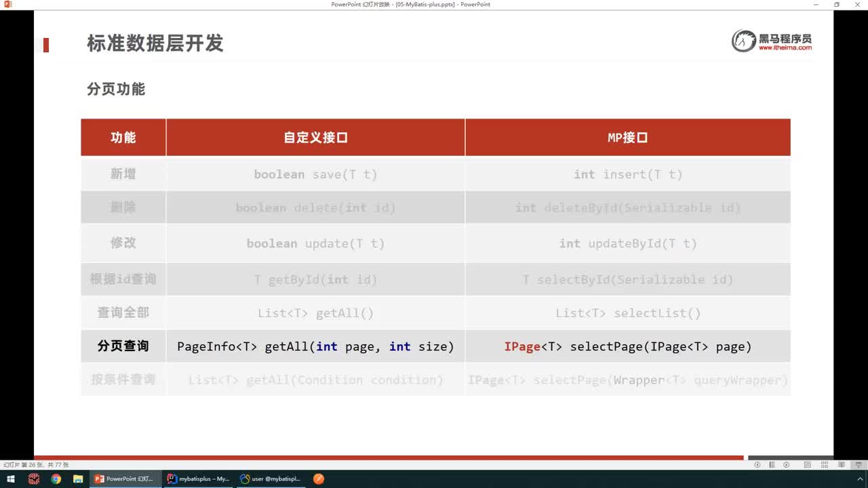Go to previous slide using status bar arrow
Screen dimensions: 868x488
pyautogui.click(x=757, y=465)
